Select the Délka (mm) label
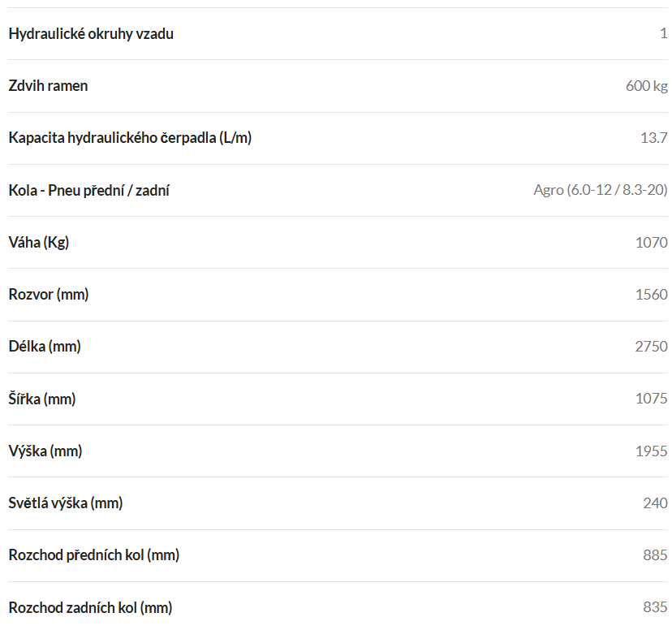 tap(45, 347)
